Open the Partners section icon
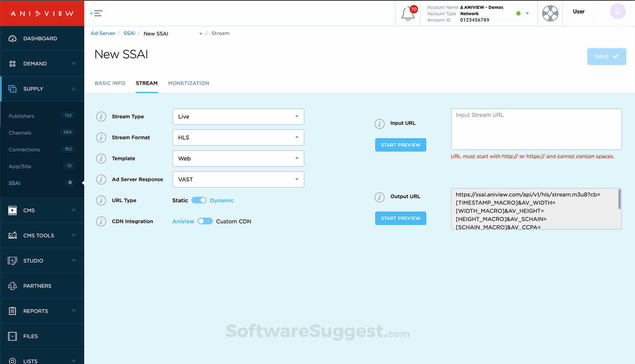 tap(12, 285)
